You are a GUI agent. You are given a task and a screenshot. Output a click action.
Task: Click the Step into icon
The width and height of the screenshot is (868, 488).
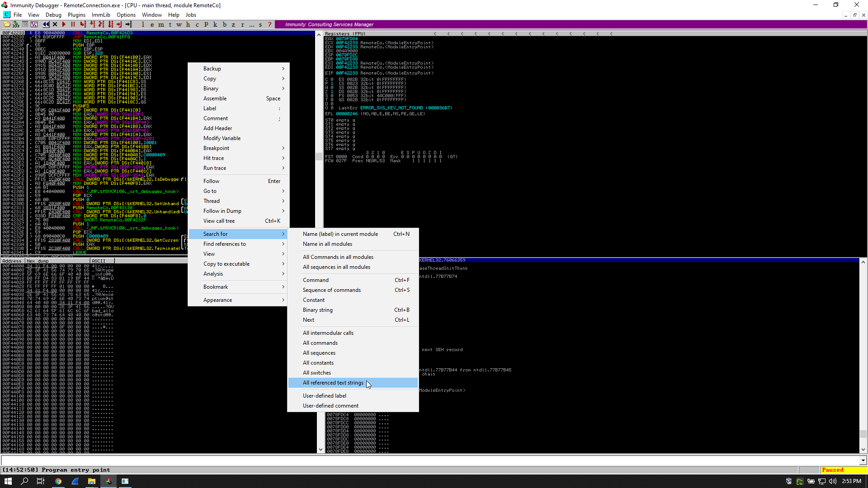pos(83,24)
